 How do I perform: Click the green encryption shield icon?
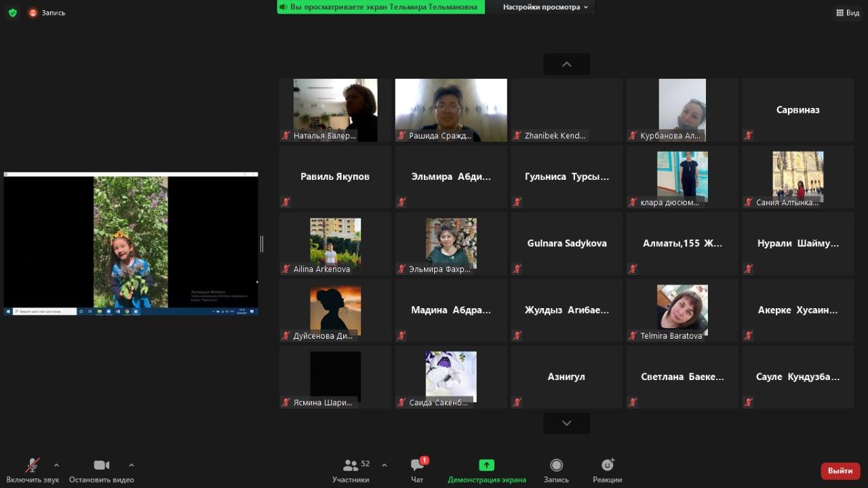[x=12, y=12]
